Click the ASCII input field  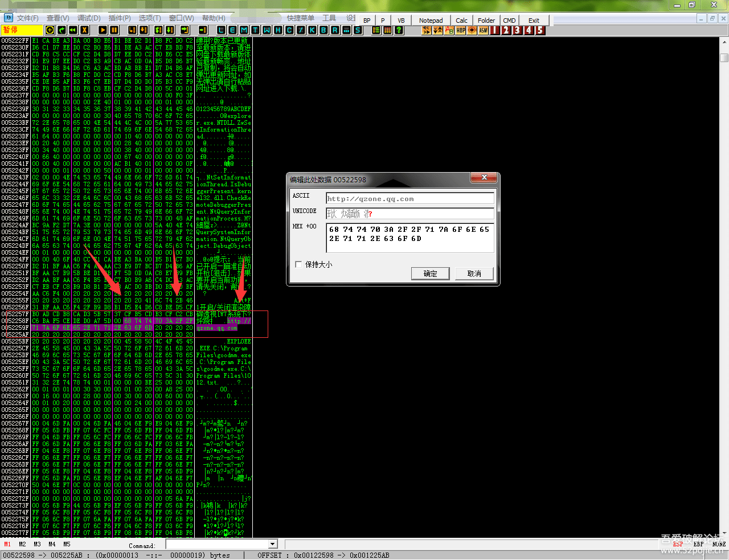pyautogui.click(x=409, y=199)
